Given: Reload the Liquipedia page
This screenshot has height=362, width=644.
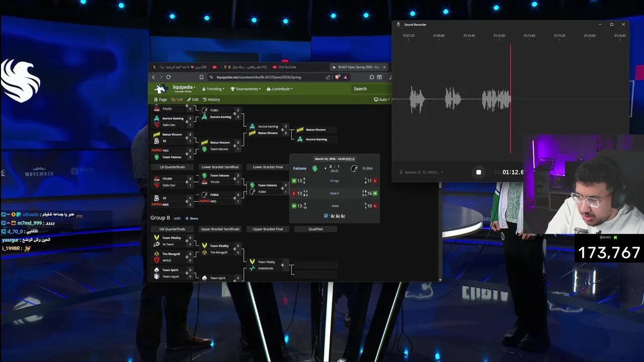Looking at the screenshot, I should 169,77.
